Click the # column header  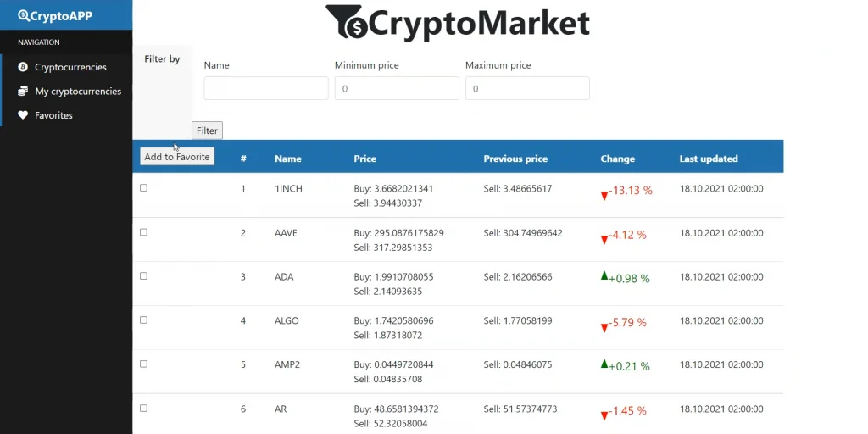(x=243, y=159)
